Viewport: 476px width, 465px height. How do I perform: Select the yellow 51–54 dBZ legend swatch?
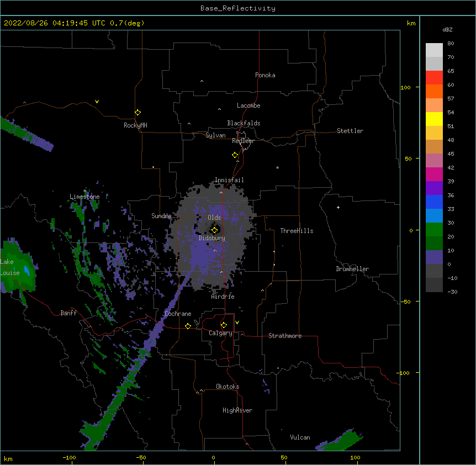434,119
